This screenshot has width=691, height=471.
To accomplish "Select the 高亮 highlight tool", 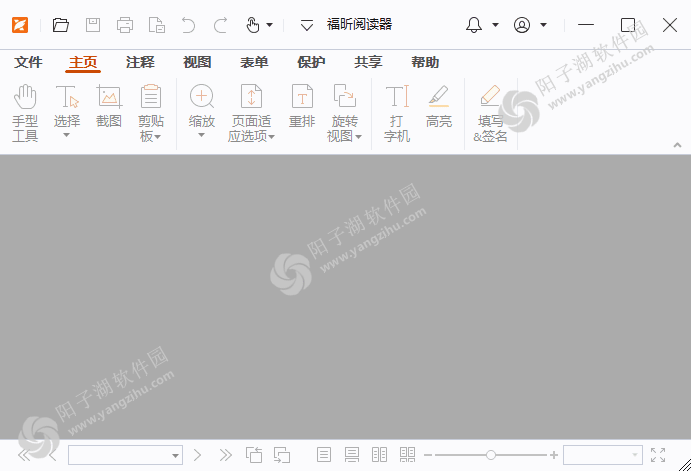I will [439, 106].
